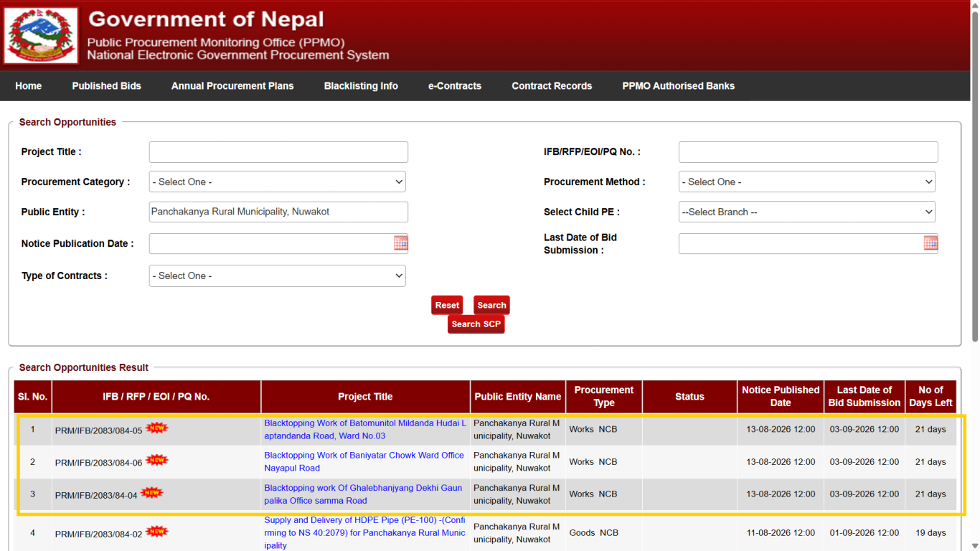Open Annual Procurement Plans menu
980x551 pixels.
point(232,86)
